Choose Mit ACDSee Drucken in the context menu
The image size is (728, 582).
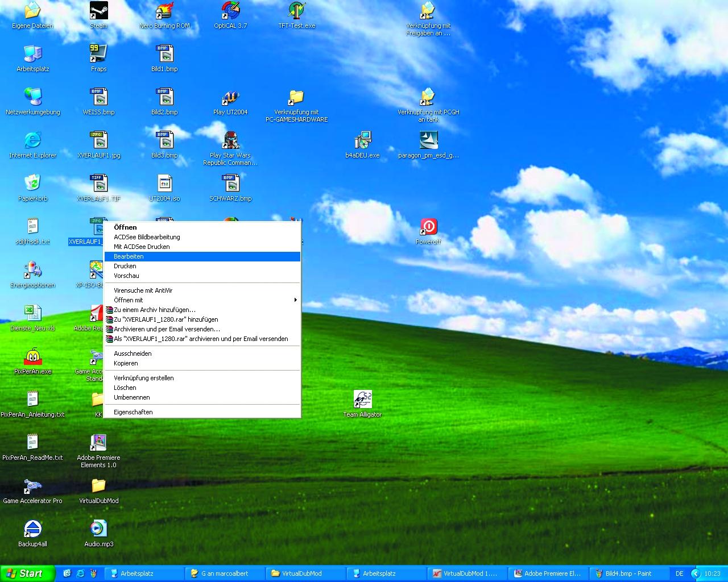(202, 247)
